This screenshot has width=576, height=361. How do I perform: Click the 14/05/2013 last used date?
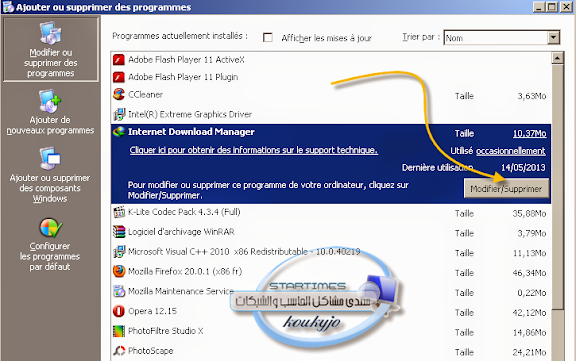pyautogui.click(x=523, y=168)
